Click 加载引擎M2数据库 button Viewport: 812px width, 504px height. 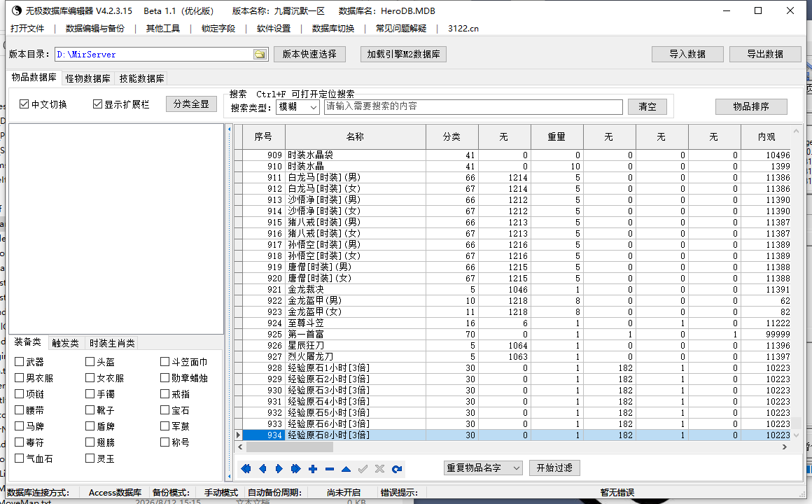coord(403,54)
